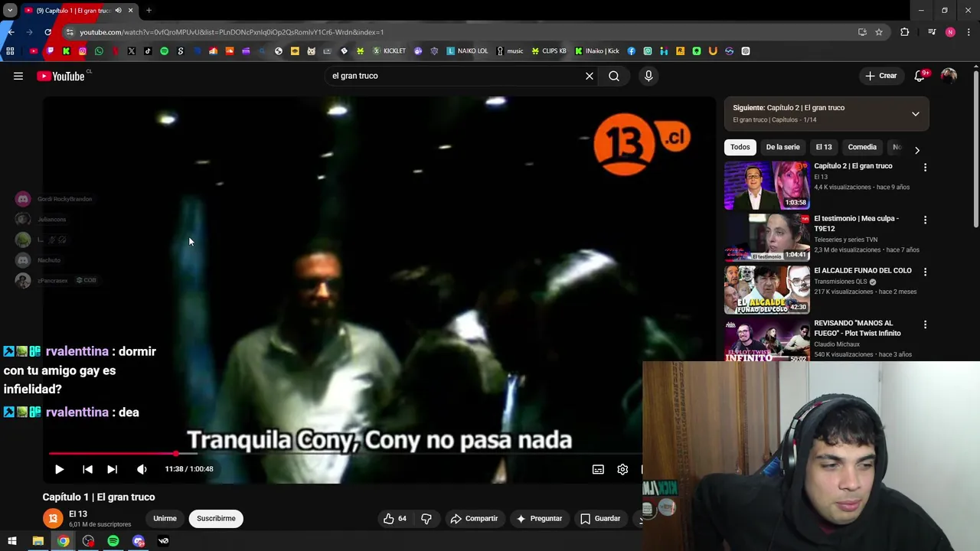This screenshot has width=980, height=551.
Task: Click the magnifier search button
Action: pos(614,76)
